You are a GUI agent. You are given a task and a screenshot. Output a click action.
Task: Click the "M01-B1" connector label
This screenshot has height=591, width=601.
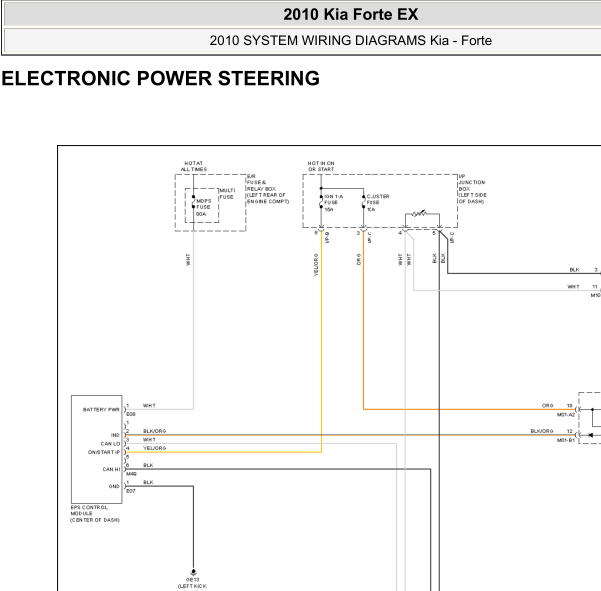[566, 440]
